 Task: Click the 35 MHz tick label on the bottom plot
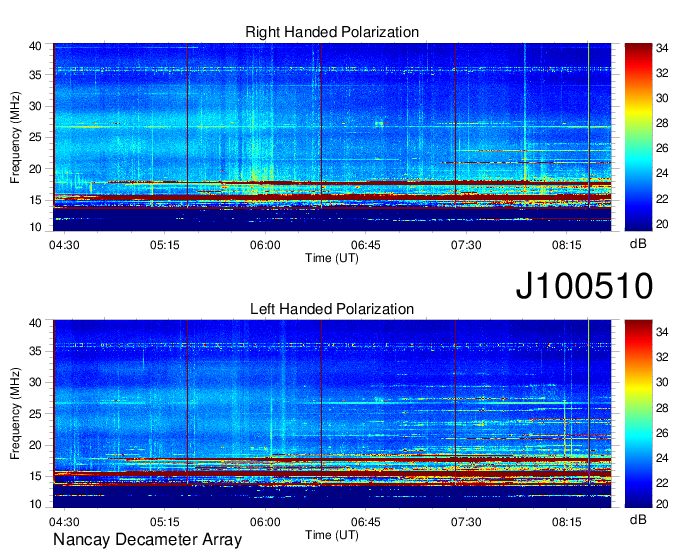pyautogui.click(x=35, y=351)
